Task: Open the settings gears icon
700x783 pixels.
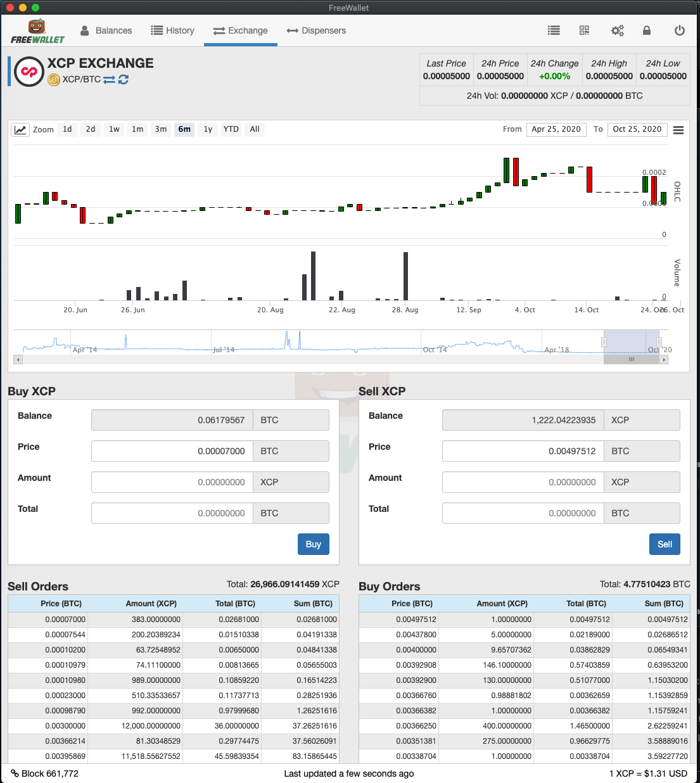Action: pyautogui.click(x=617, y=30)
